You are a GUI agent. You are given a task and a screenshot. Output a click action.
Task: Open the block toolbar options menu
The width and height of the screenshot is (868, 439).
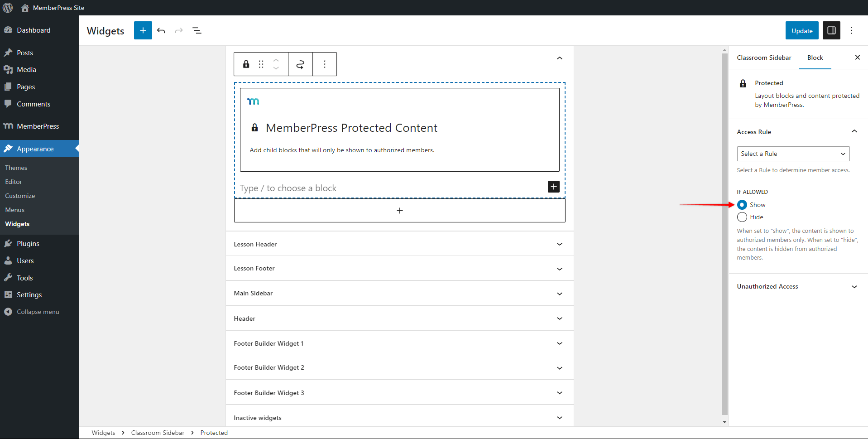(325, 64)
